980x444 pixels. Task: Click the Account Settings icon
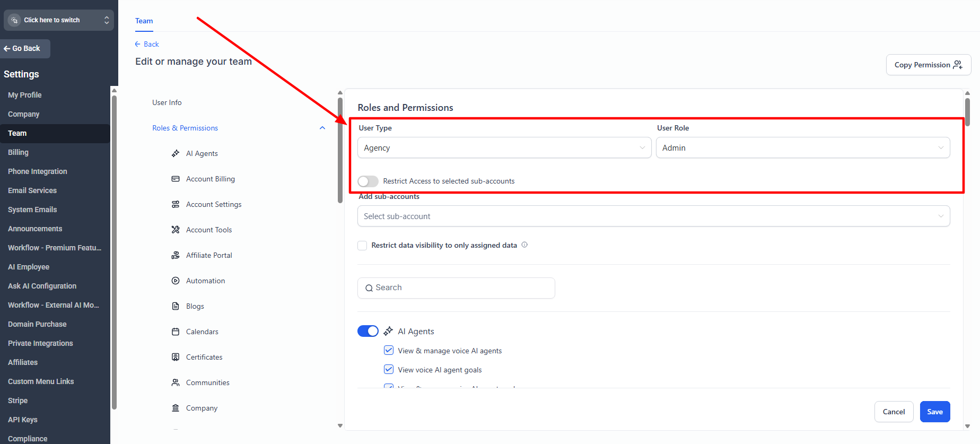coord(176,204)
